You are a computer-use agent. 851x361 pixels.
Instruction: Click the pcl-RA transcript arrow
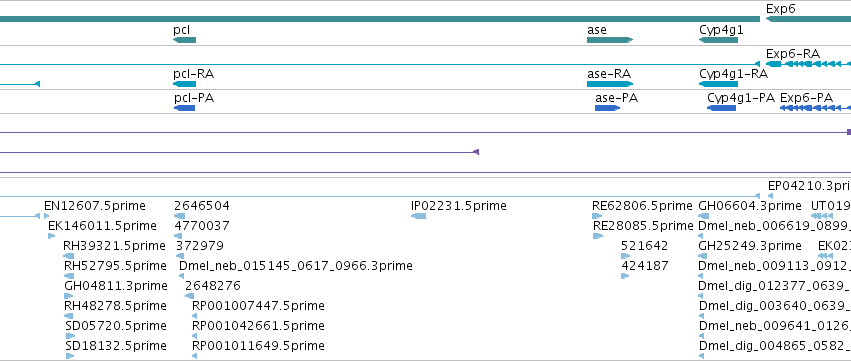point(185,84)
